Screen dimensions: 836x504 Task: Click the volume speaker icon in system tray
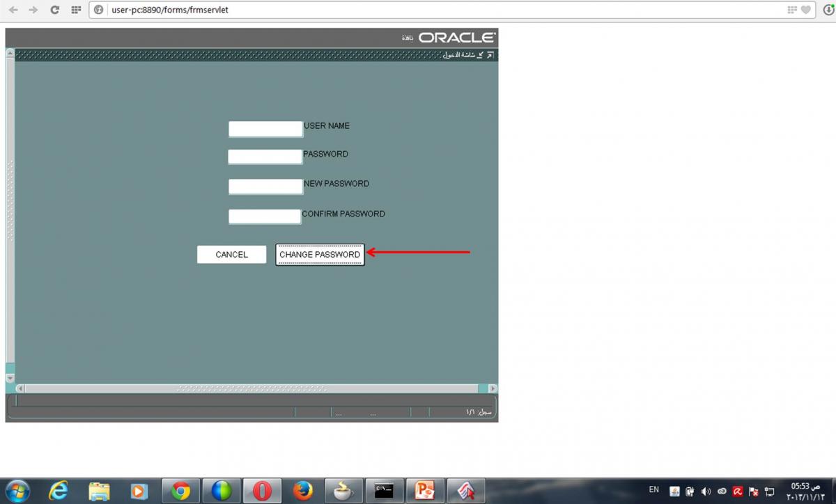(x=706, y=491)
